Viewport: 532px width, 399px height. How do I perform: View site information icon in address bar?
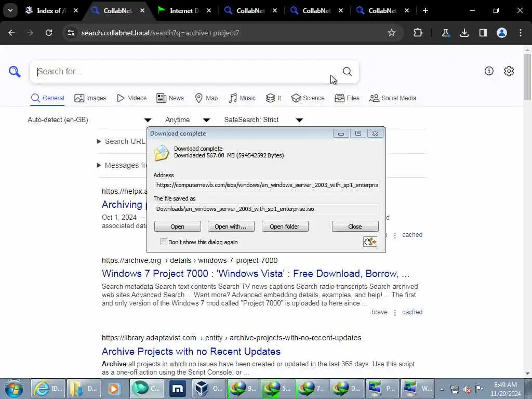point(71,33)
